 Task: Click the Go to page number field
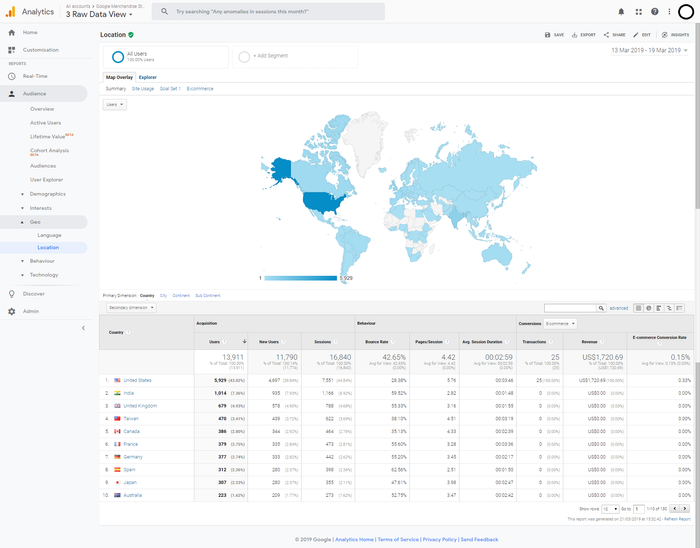(x=639, y=509)
